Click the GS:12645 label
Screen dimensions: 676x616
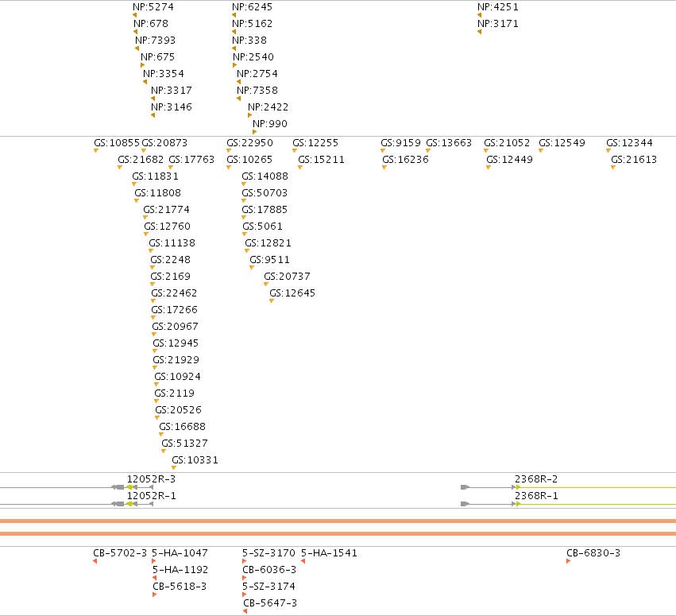coord(292,293)
